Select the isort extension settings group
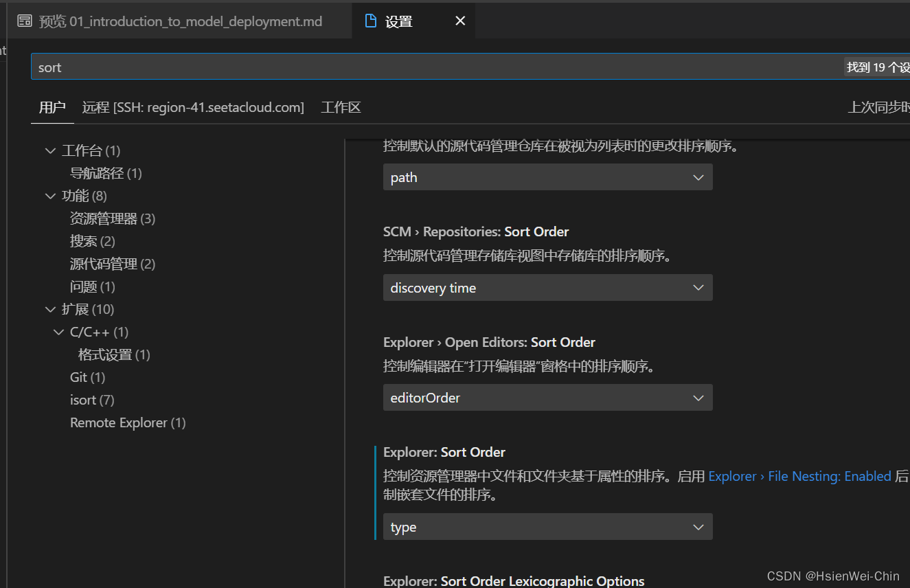Viewport: 910px width, 588px height. point(91,399)
